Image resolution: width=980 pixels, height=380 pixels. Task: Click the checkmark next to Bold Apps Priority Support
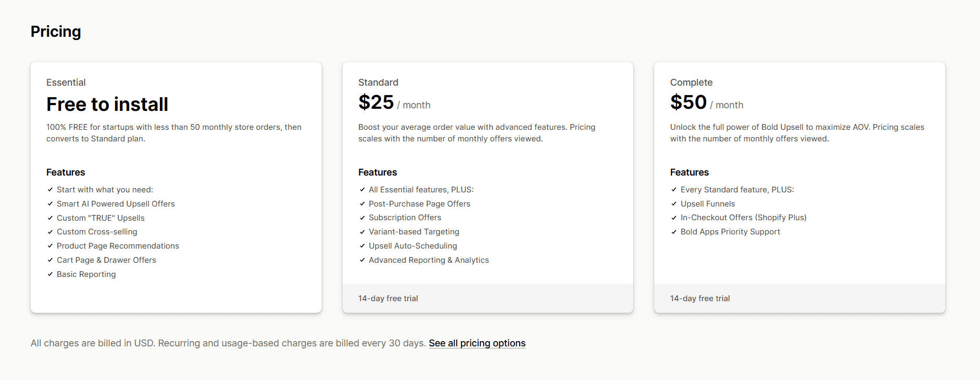(x=674, y=232)
